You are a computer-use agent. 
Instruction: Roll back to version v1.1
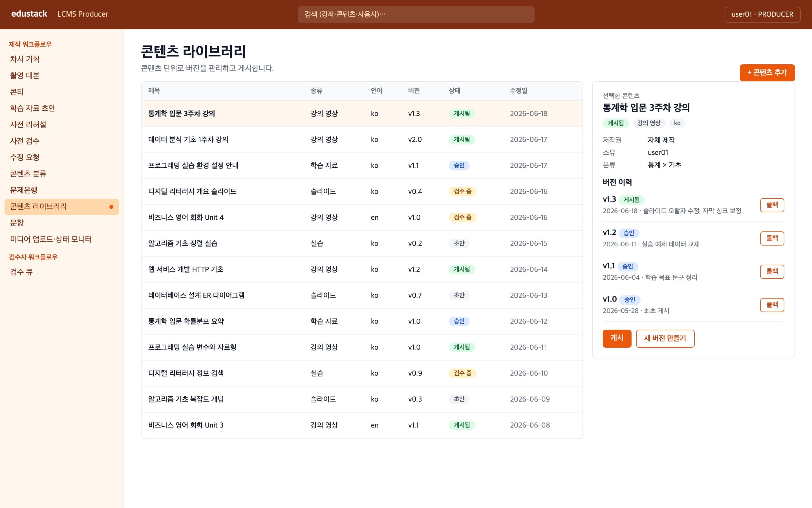tap(772, 271)
